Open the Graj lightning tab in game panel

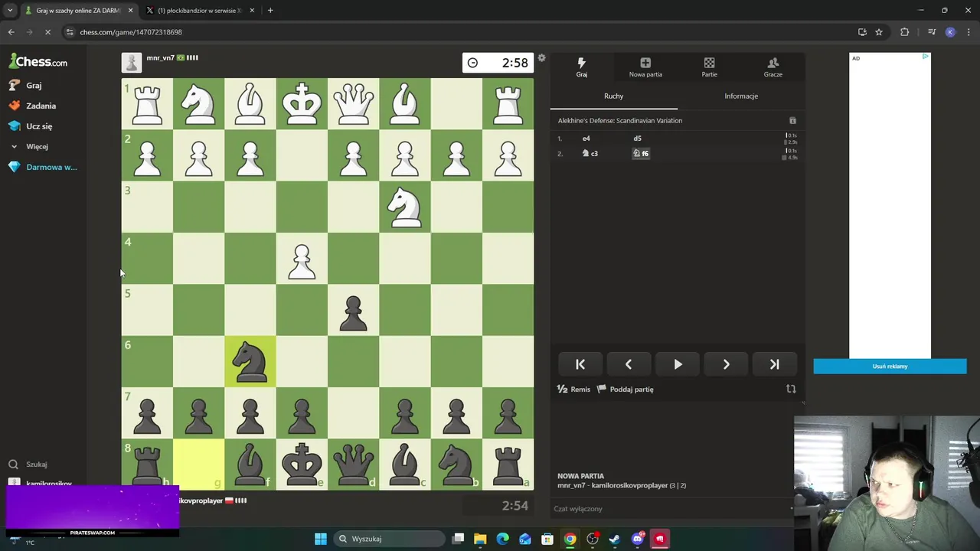pos(582,67)
